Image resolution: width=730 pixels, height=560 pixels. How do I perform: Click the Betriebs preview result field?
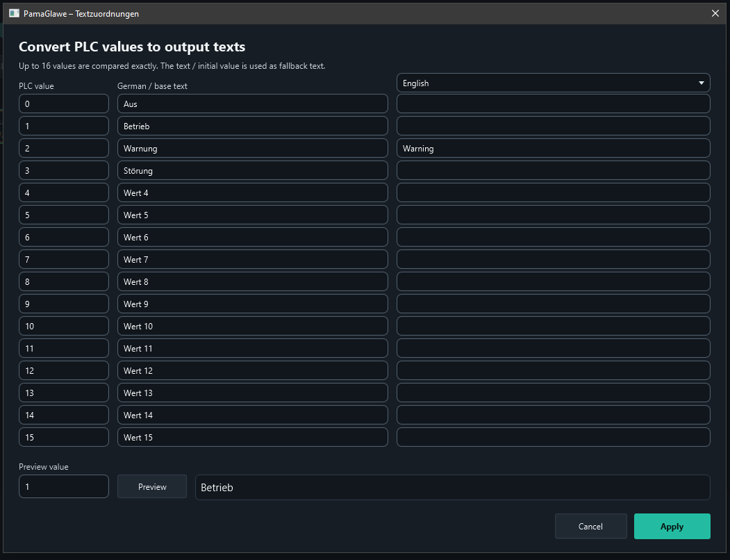pos(453,487)
